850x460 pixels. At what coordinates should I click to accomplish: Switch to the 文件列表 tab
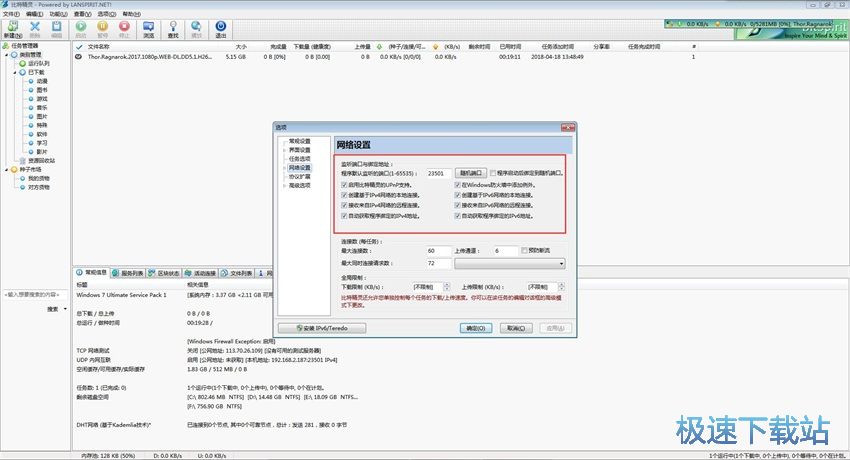click(x=236, y=273)
